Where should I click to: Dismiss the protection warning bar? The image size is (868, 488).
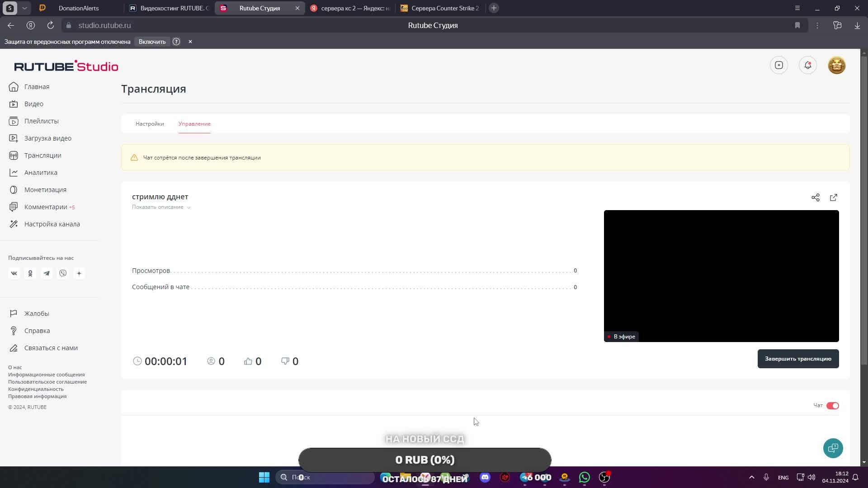190,42
